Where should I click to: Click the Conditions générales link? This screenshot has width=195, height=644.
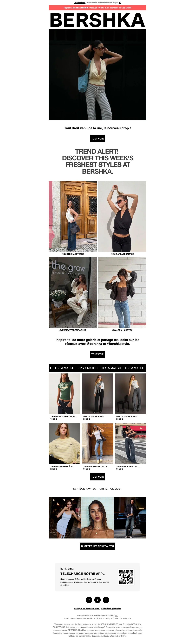click(x=111, y=609)
